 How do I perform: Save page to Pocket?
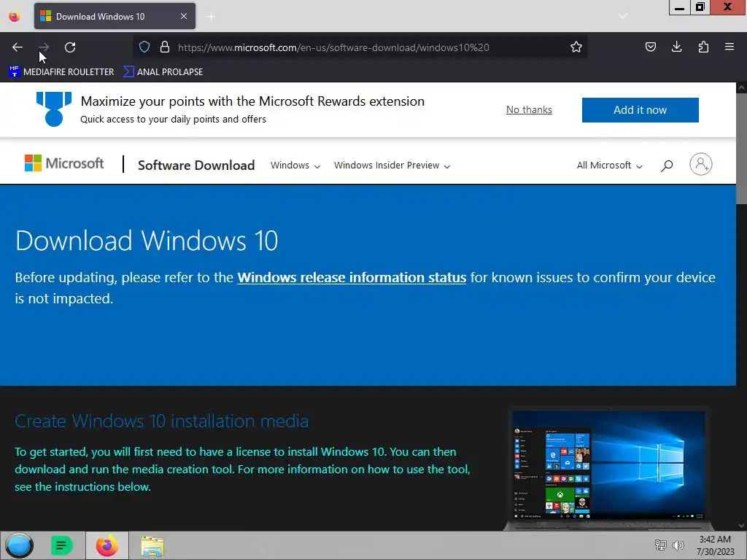click(650, 47)
